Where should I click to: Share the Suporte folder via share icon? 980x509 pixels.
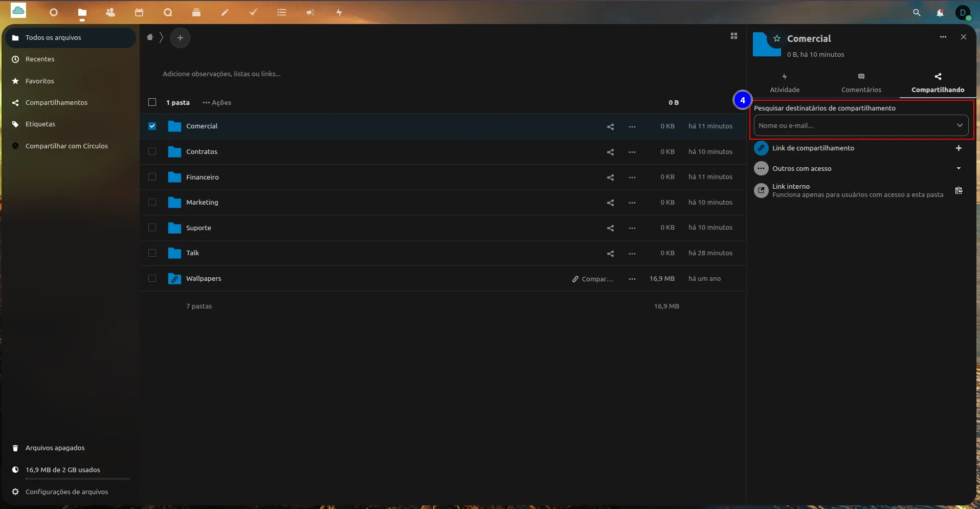pos(610,228)
